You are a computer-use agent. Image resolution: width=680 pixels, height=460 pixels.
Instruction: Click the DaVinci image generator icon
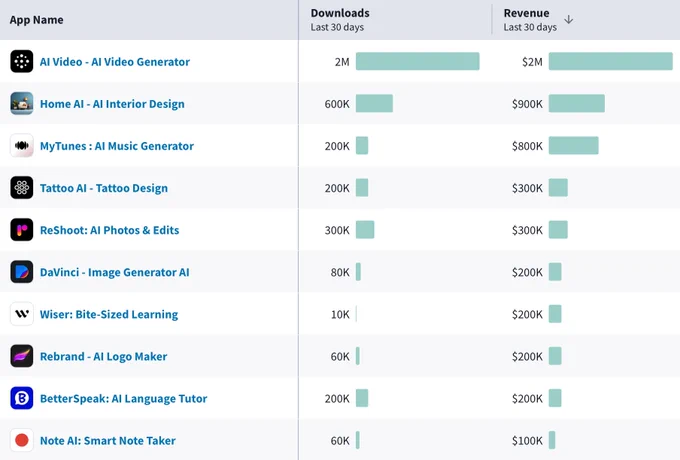pyautogui.click(x=22, y=271)
